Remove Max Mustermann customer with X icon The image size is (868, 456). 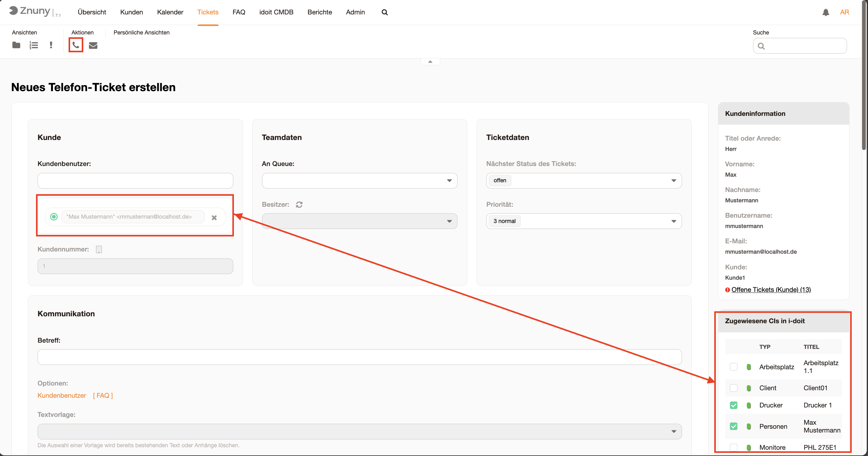coord(214,217)
